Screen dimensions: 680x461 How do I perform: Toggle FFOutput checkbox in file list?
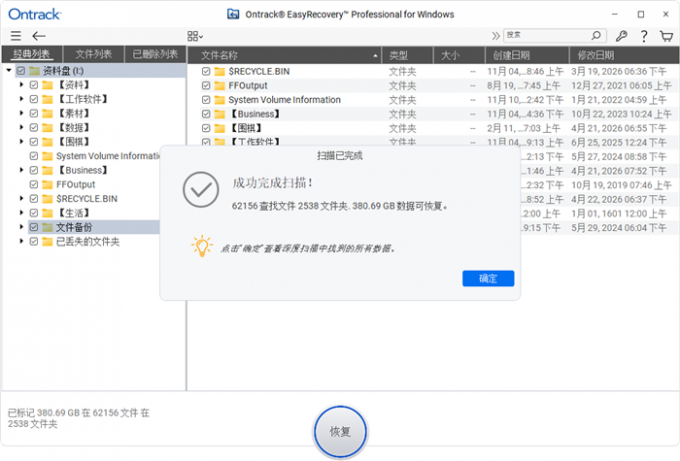(206, 85)
